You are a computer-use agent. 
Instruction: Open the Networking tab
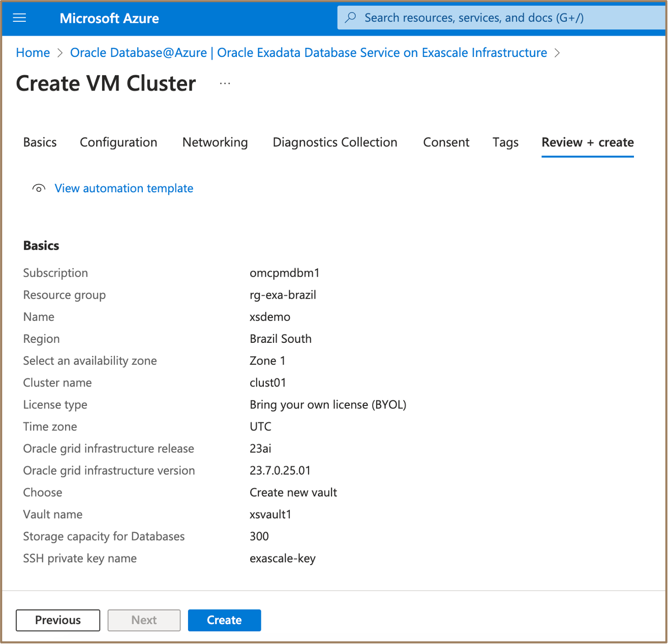[215, 142]
